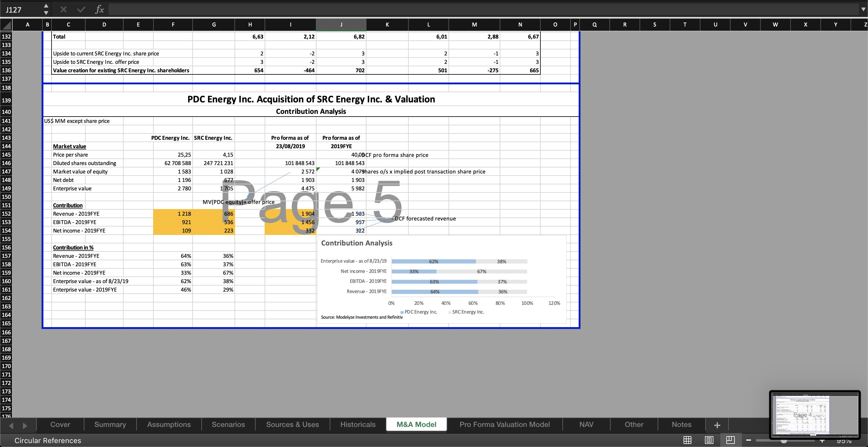Click the cancel entry X icon
The height and width of the screenshot is (447, 868).
click(x=63, y=9)
